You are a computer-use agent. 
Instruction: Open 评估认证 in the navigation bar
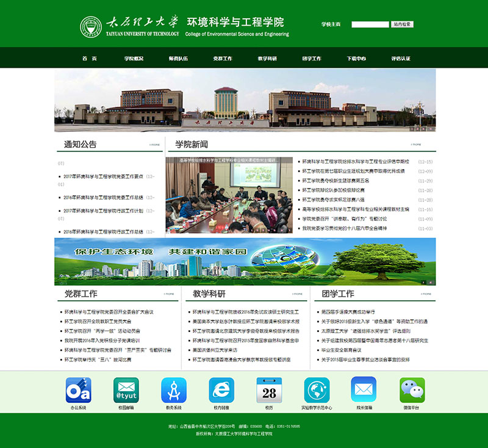(x=401, y=58)
